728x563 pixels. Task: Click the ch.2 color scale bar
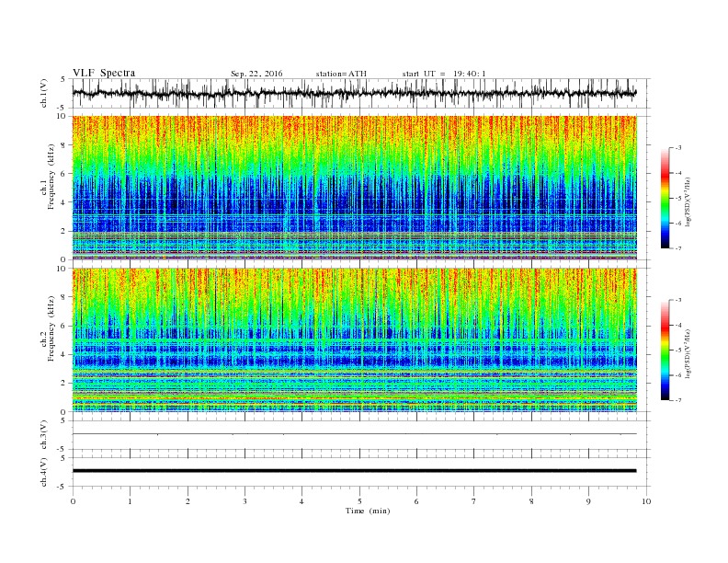point(665,350)
